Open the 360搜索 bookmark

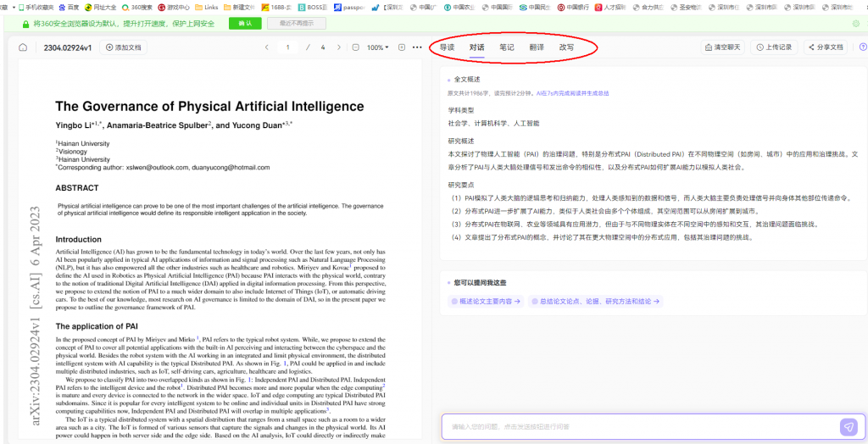coord(137,8)
